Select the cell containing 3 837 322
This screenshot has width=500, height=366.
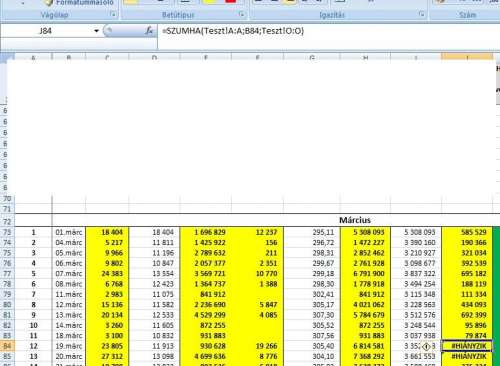(416, 274)
